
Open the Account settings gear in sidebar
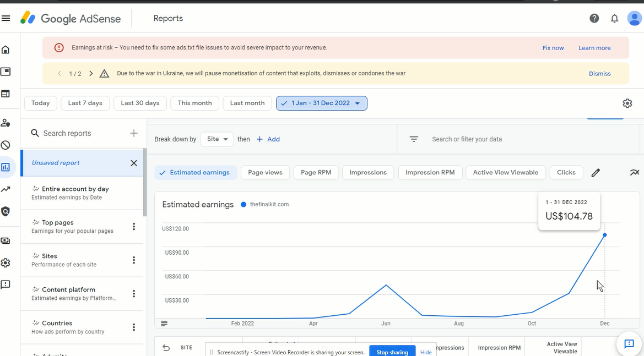click(x=6, y=263)
